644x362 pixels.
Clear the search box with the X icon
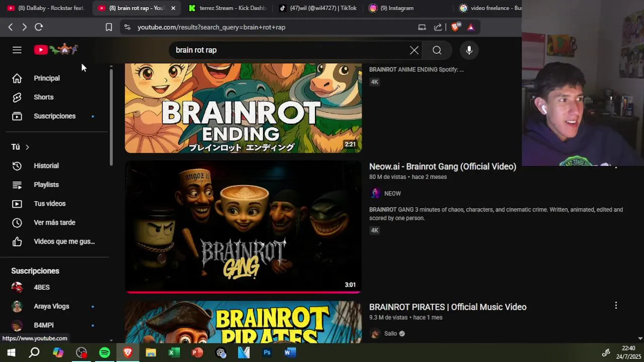point(414,50)
